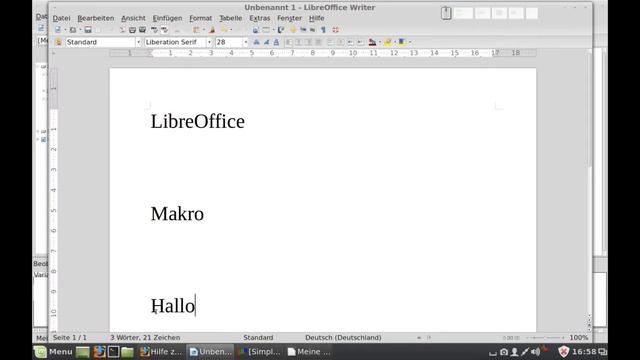Click the Navigator star icon

click(293, 30)
